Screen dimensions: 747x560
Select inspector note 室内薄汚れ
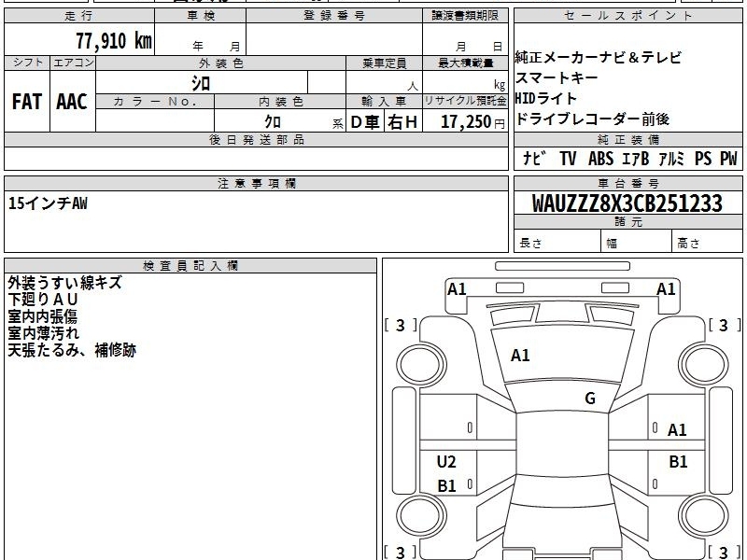(x=43, y=333)
